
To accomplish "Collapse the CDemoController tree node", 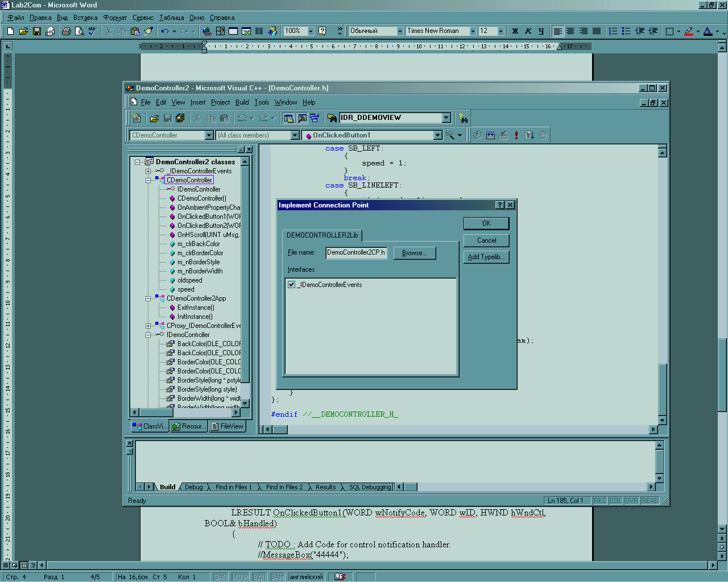I will coord(148,180).
